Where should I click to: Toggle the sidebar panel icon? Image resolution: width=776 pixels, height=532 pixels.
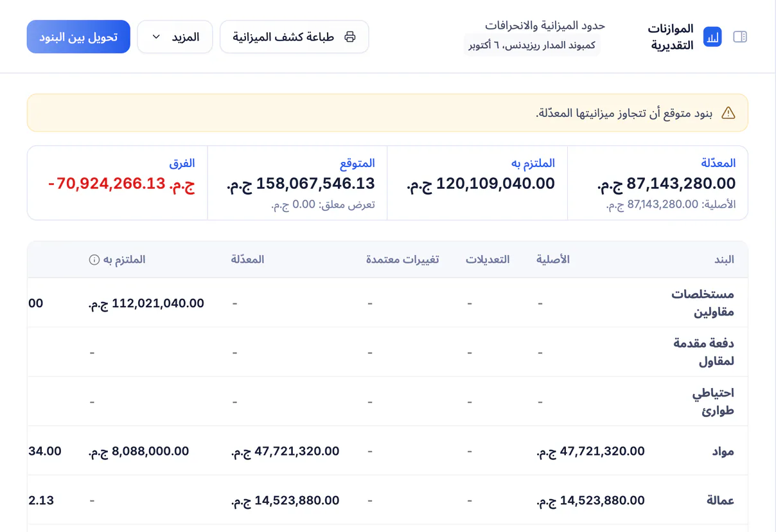[x=740, y=37]
